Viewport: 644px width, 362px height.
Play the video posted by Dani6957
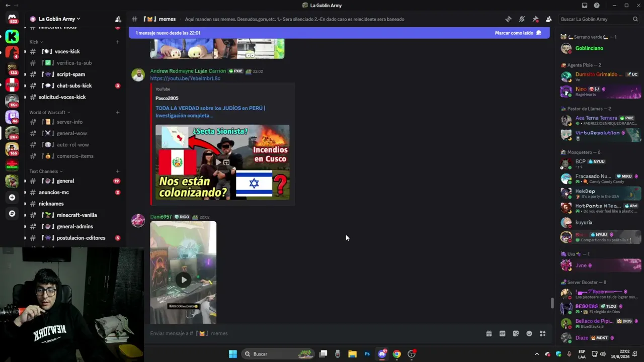pos(183,280)
